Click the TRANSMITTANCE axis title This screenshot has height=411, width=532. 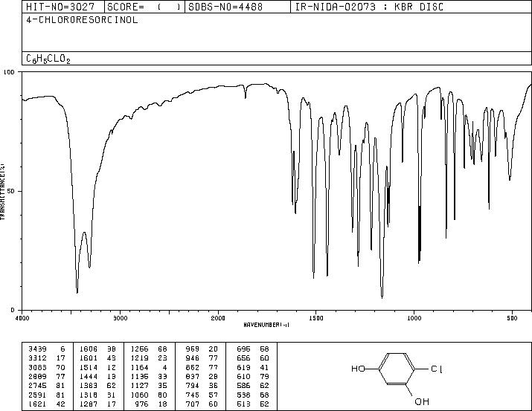[x=2, y=192]
